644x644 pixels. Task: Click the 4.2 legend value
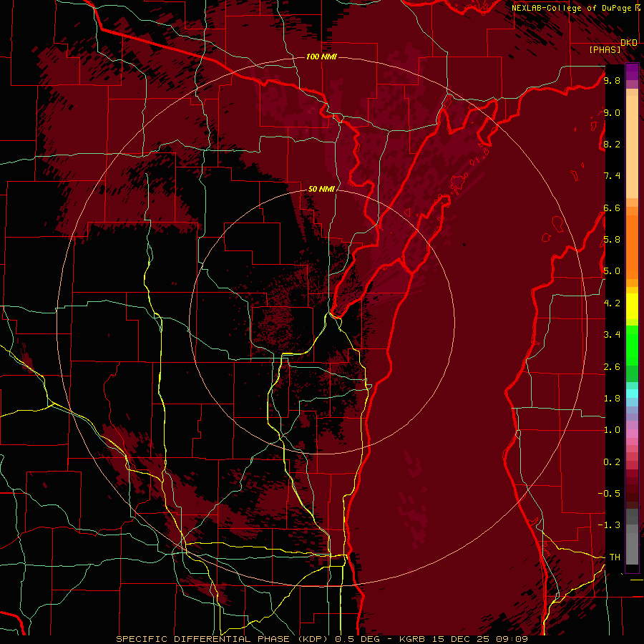point(612,303)
